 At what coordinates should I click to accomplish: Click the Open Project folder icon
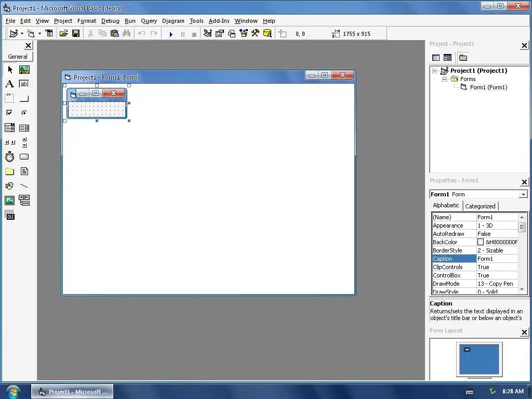pos(63,33)
